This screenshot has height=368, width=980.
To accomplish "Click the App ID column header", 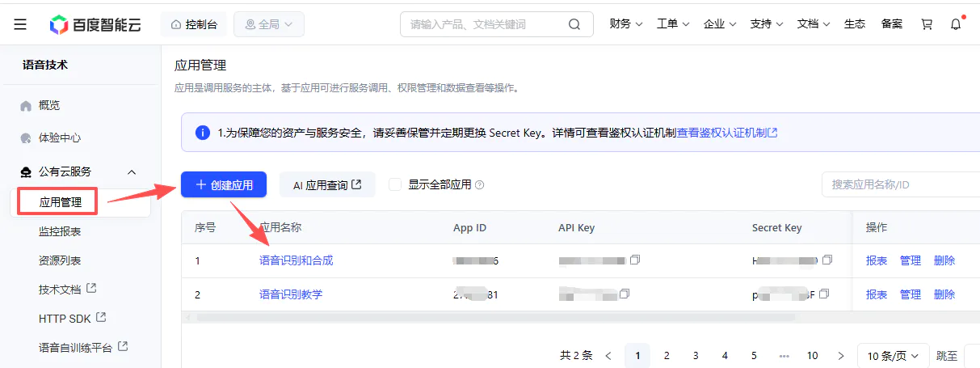I will (x=469, y=228).
